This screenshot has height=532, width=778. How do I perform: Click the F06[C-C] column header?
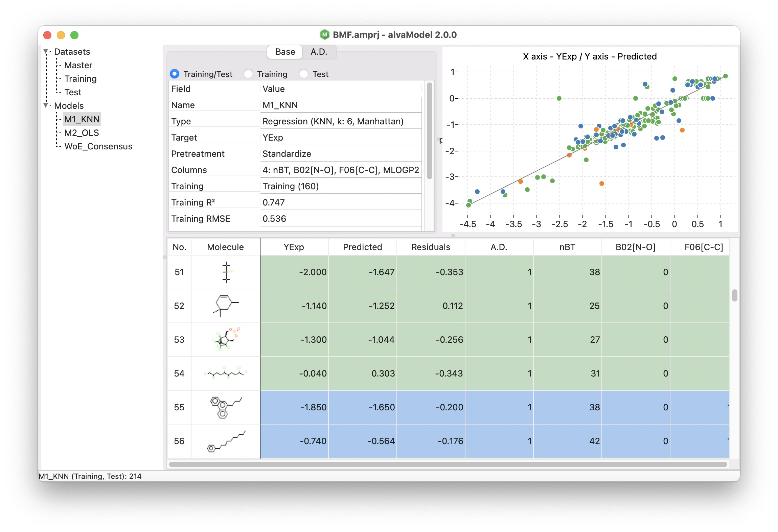(x=700, y=247)
